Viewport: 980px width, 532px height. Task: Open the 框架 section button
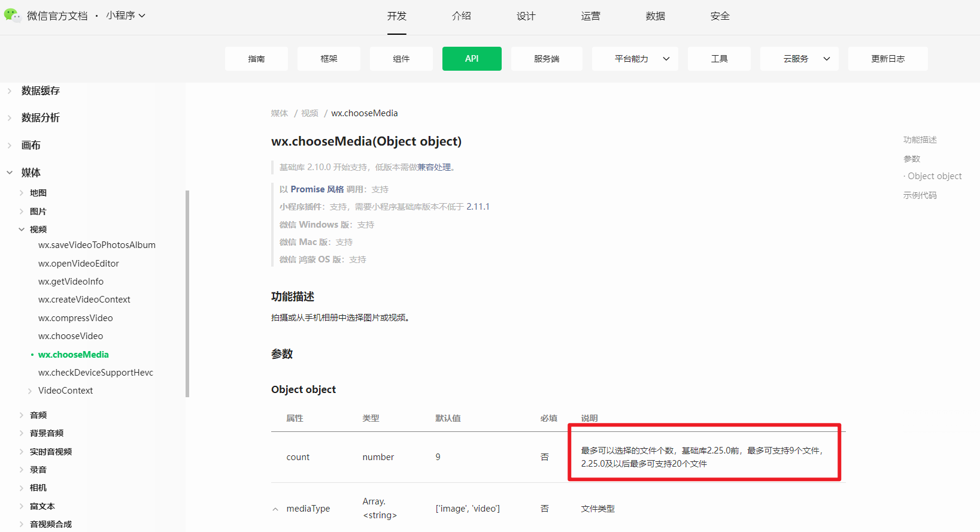click(x=329, y=59)
